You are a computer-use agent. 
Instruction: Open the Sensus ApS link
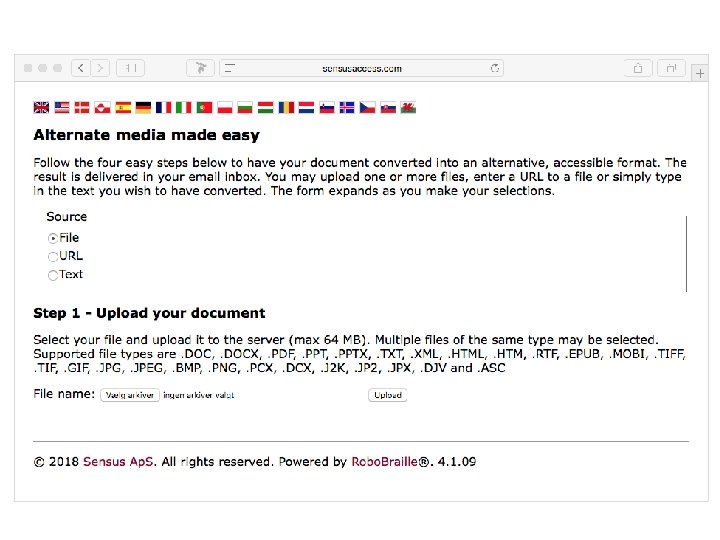click(x=118, y=461)
